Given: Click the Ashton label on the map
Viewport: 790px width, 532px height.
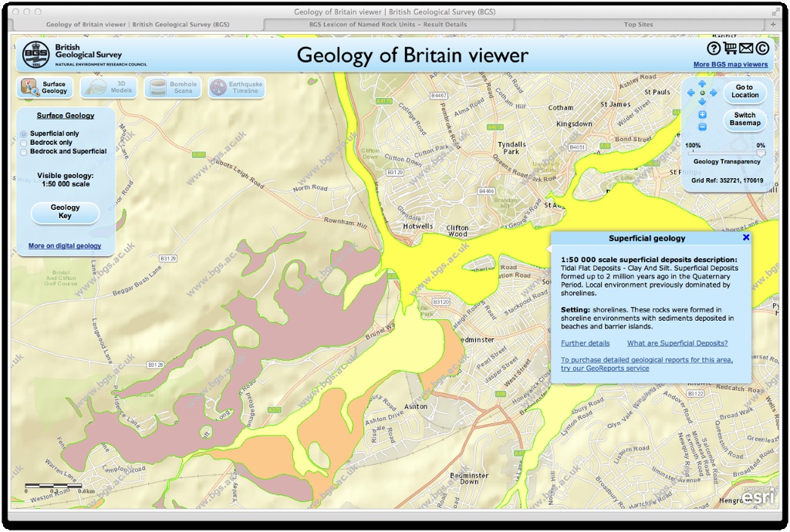Looking at the screenshot, I should [416, 406].
